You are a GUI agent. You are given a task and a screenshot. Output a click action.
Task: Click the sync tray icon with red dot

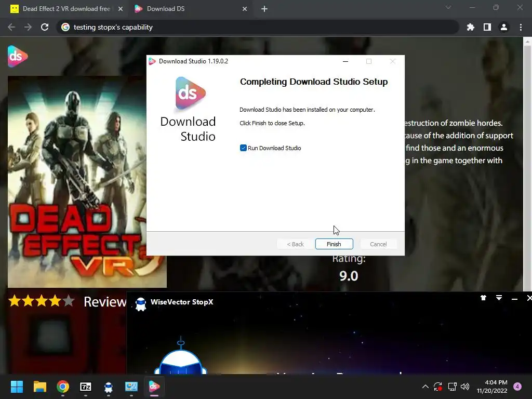pos(437,387)
